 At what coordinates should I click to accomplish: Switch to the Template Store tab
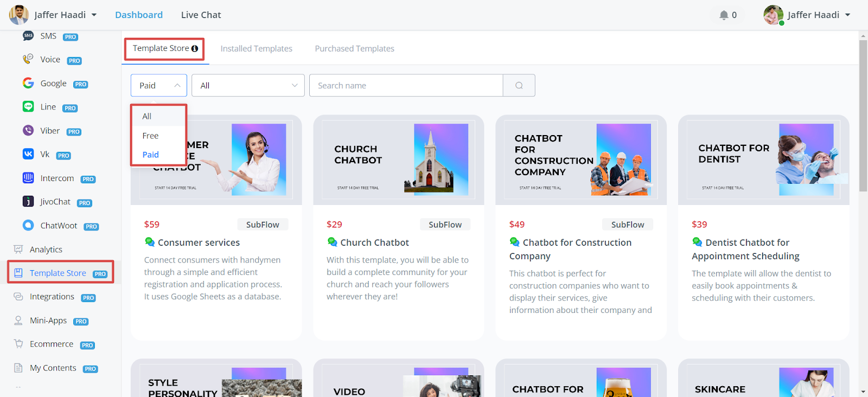click(165, 49)
